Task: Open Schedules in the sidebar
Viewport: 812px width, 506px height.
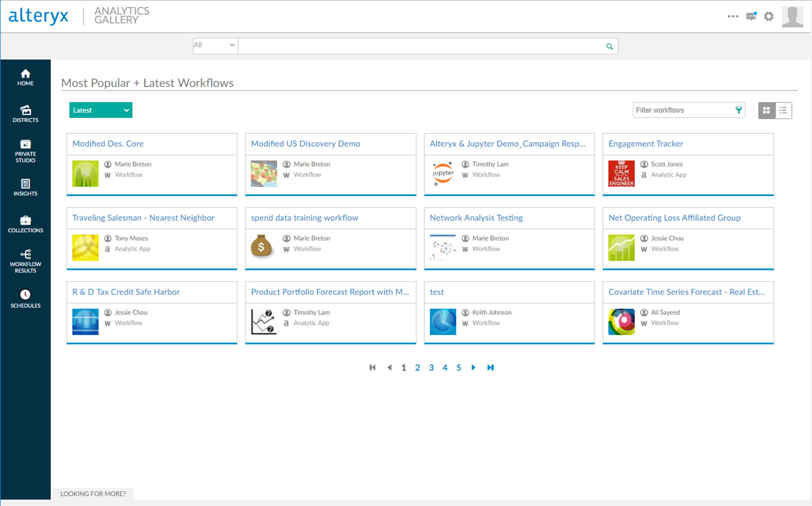Action: point(25,299)
